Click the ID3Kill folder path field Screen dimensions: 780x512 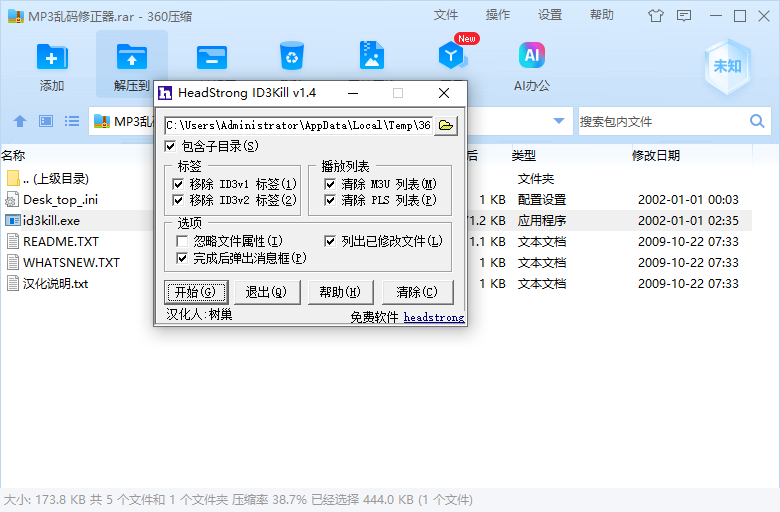coord(298,125)
